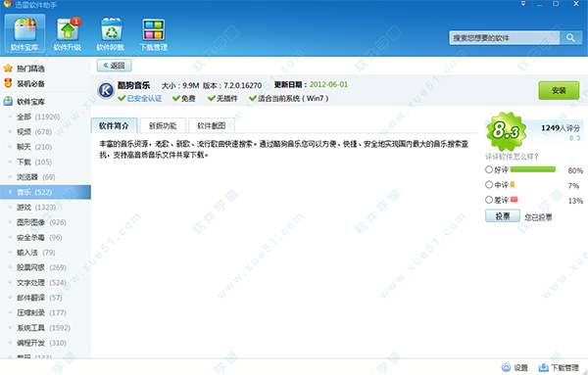Open window menu dropdown arrow in title bar
Image resolution: width=588 pixels, height=375 pixels.
click(523, 4)
